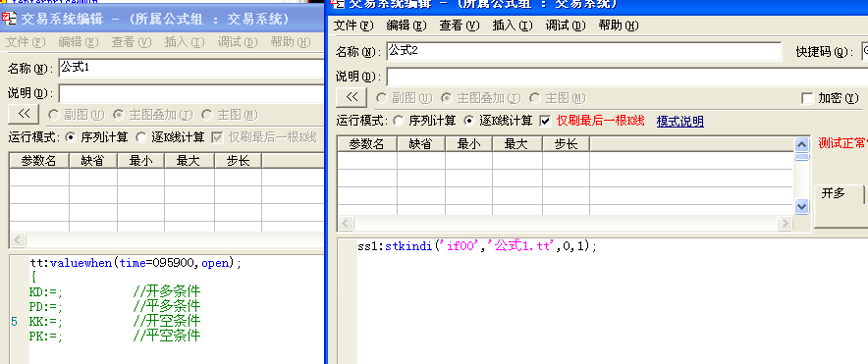Open 文件(F) menu in 公式2 window
The image size is (868, 364).
(x=354, y=26)
